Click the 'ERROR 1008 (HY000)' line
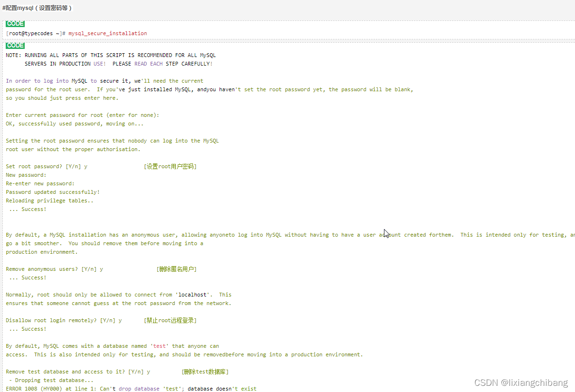The image size is (575, 392). pyautogui.click(x=131, y=389)
